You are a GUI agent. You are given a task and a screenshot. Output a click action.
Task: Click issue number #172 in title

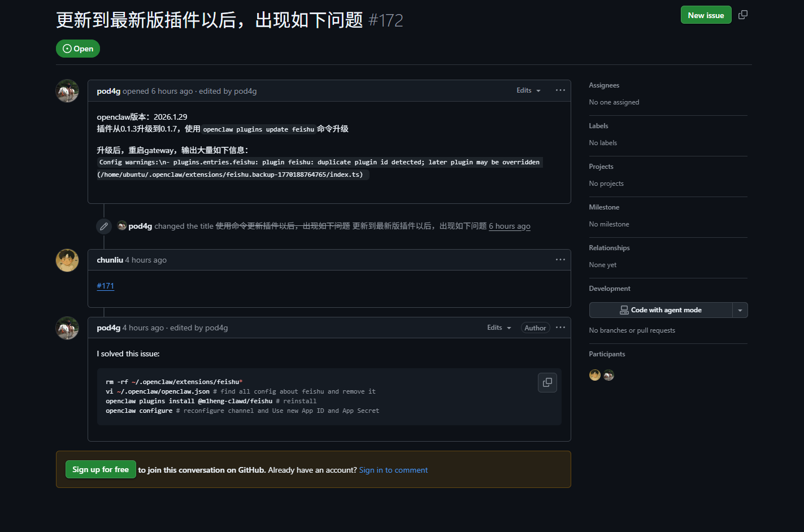(386, 20)
